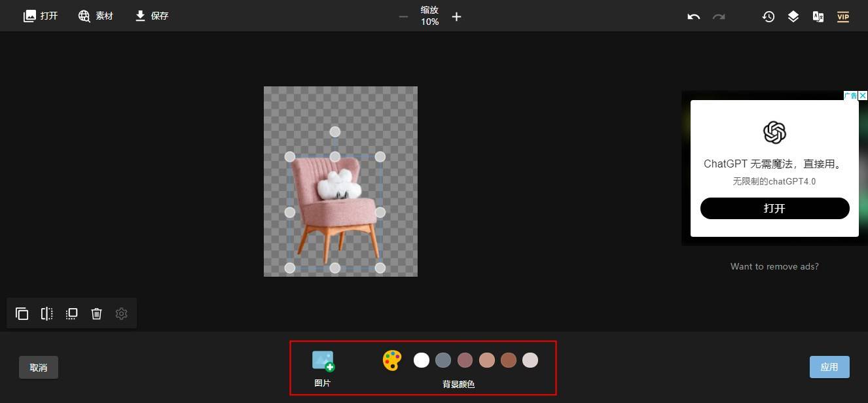
Task: Select the duplicate layer icon in the floating toolbar
Action: (22, 313)
